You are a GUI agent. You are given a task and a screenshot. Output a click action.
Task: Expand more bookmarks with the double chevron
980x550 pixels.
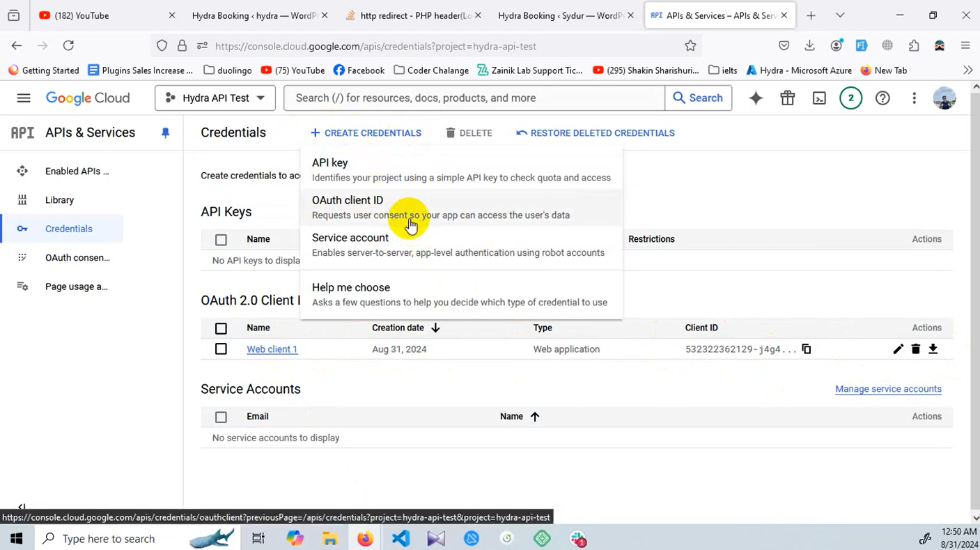(x=967, y=70)
